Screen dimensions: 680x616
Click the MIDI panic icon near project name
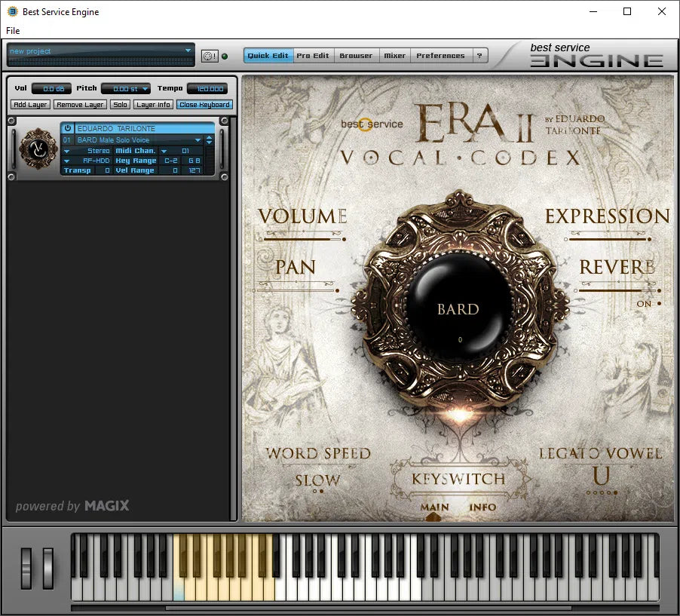209,56
